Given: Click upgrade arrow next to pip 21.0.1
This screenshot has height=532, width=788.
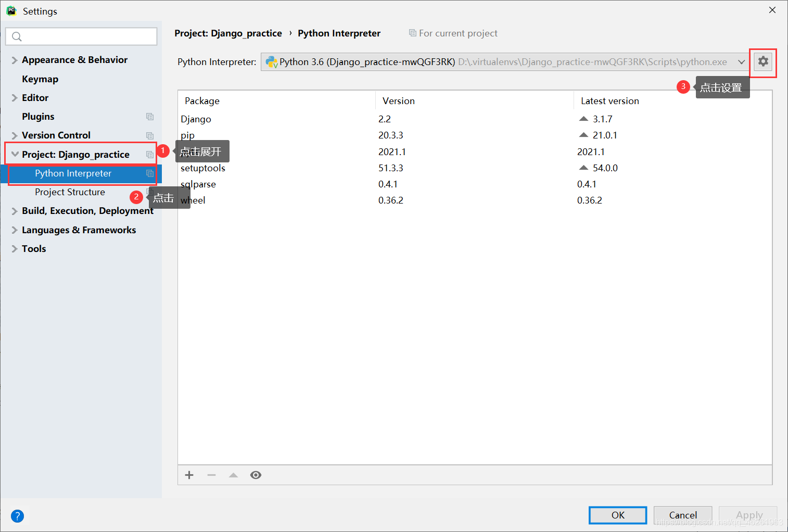Looking at the screenshot, I should tap(583, 135).
